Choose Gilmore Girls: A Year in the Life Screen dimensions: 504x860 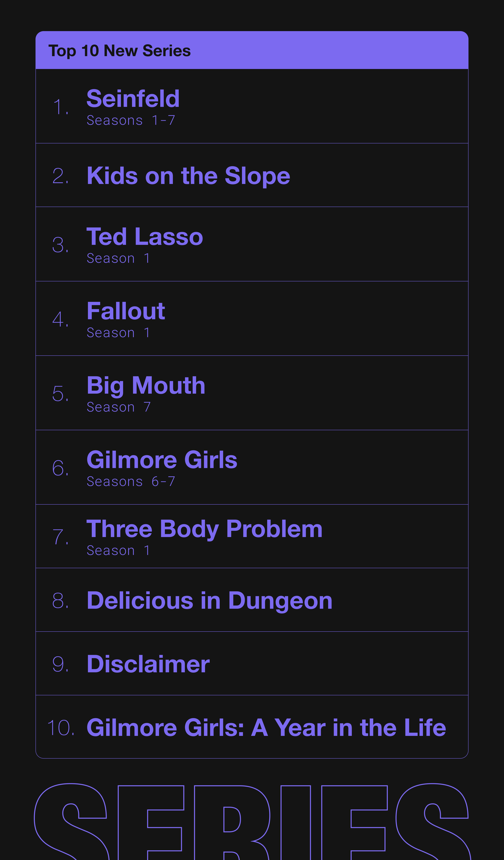tap(266, 728)
